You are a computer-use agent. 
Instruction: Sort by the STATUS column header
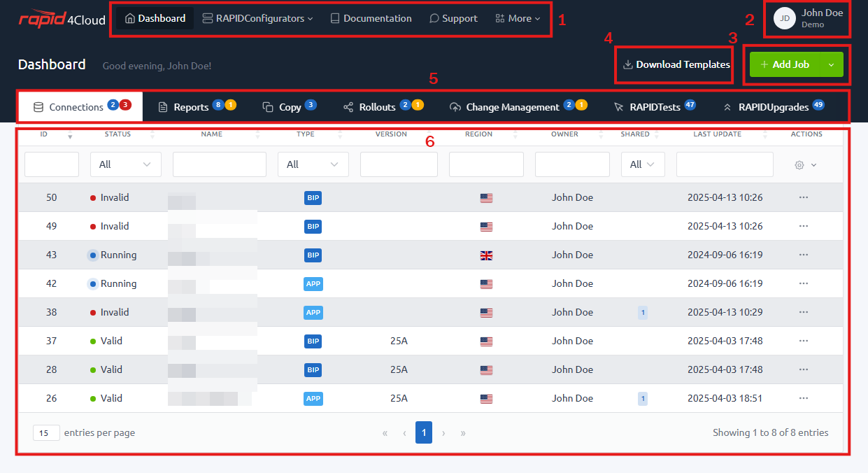(118, 134)
